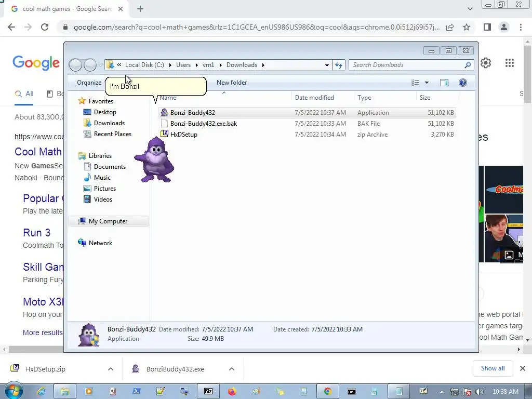
Task: Open the Chrome three-dot menu
Action: pyautogui.click(x=521, y=27)
